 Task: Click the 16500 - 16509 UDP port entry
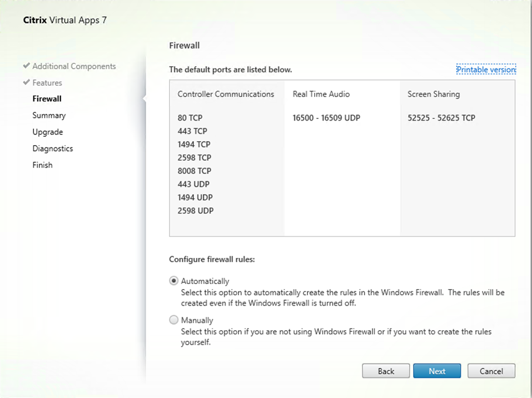click(x=326, y=118)
